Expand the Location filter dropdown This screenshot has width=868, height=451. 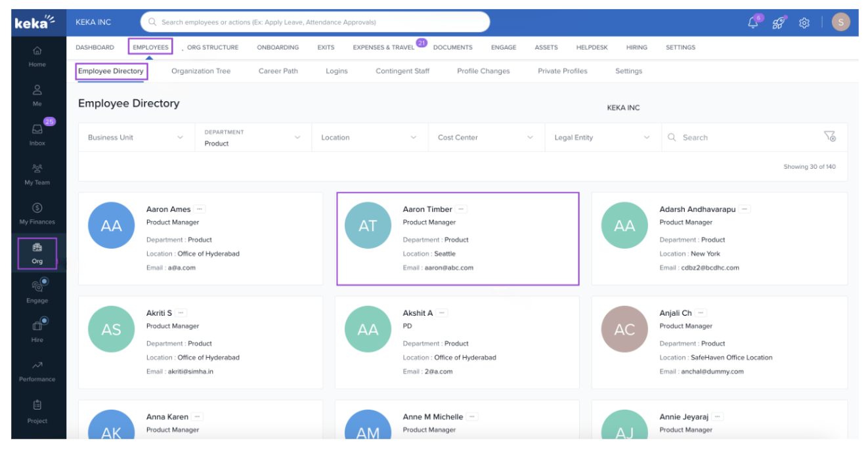coord(369,137)
